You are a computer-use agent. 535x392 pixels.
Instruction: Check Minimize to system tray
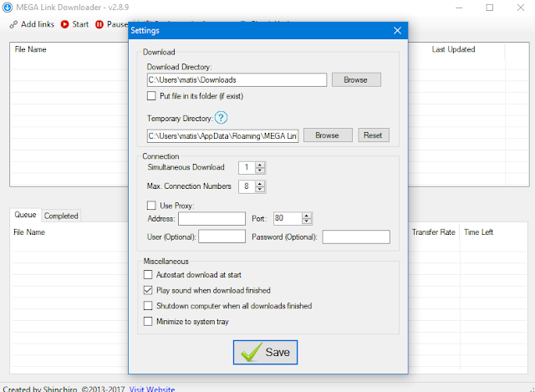click(x=148, y=322)
